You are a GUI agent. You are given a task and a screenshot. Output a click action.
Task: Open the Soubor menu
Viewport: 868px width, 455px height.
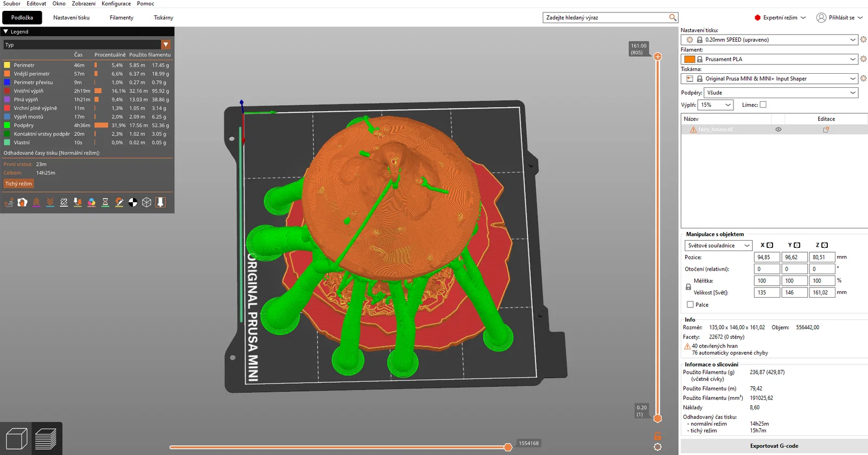[12, 4]
